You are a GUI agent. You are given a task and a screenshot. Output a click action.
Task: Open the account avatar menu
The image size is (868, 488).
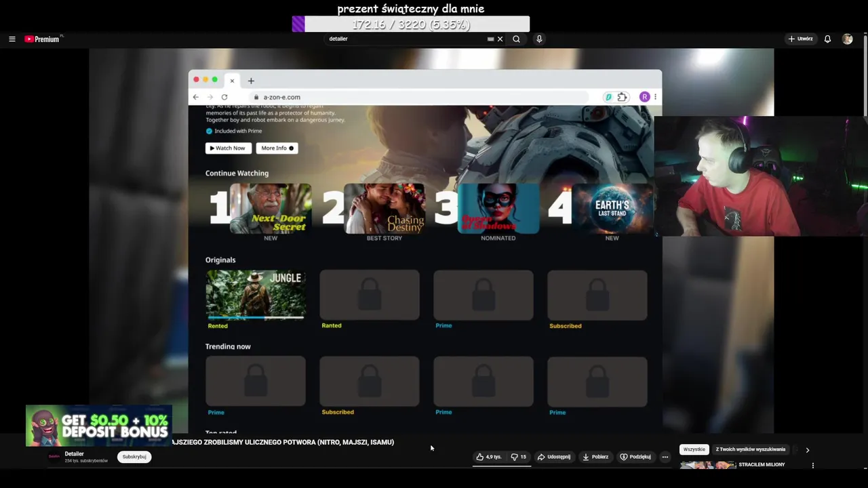pyautogui.click(x=847, y=39)
